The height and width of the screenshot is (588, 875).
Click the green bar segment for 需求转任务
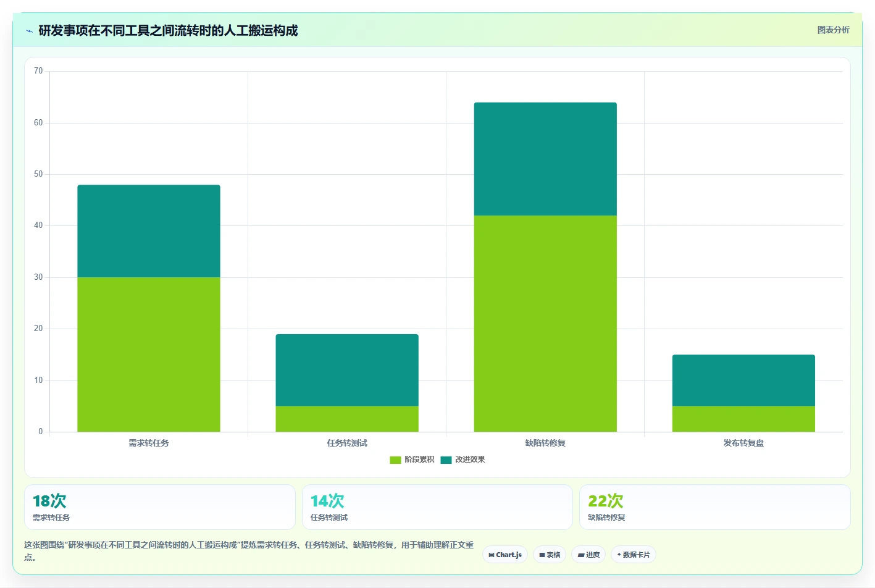[149, 355]
